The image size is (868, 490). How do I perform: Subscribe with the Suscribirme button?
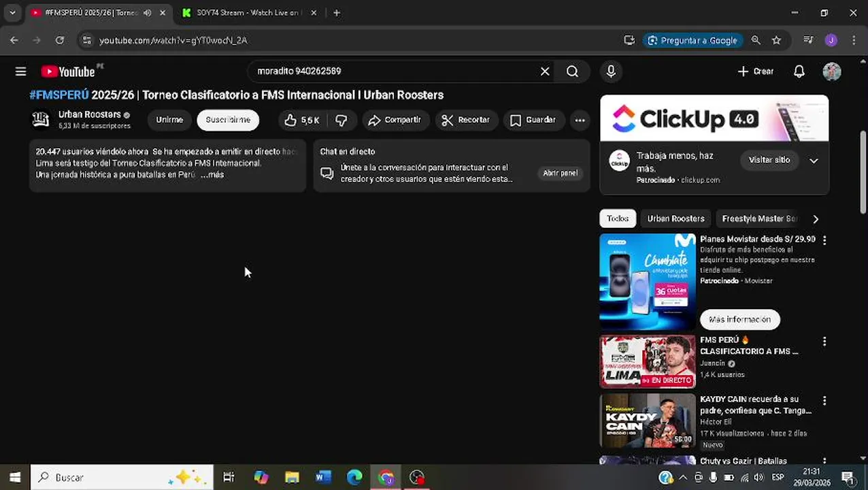pos(228,120)
